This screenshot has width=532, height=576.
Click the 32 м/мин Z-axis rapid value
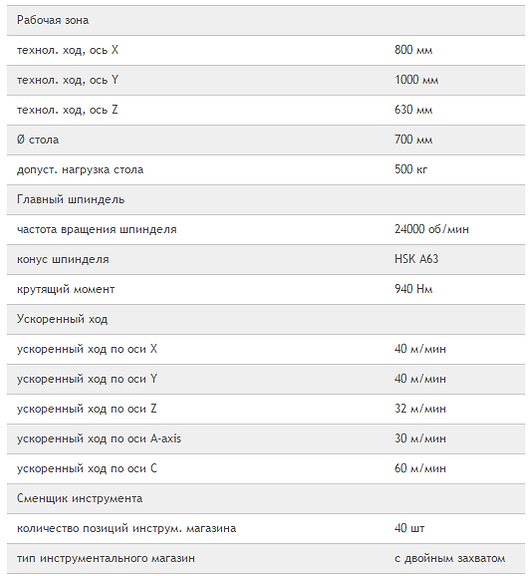(420, 408)
